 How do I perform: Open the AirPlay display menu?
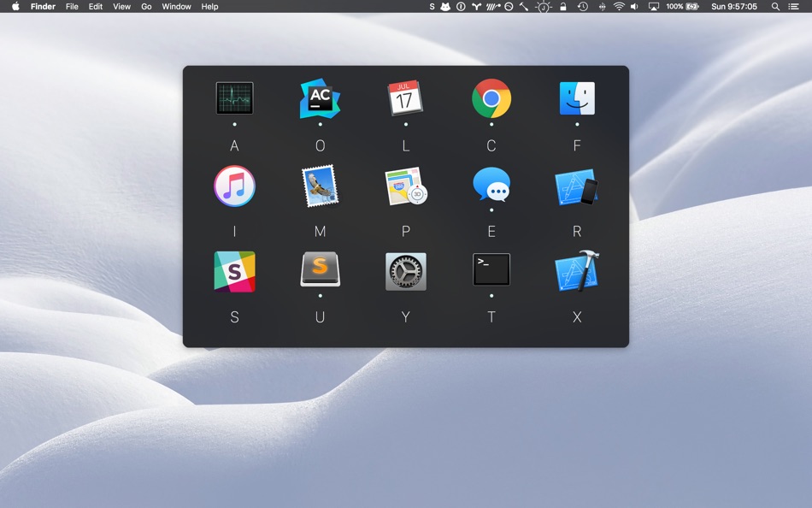[654, 6]
